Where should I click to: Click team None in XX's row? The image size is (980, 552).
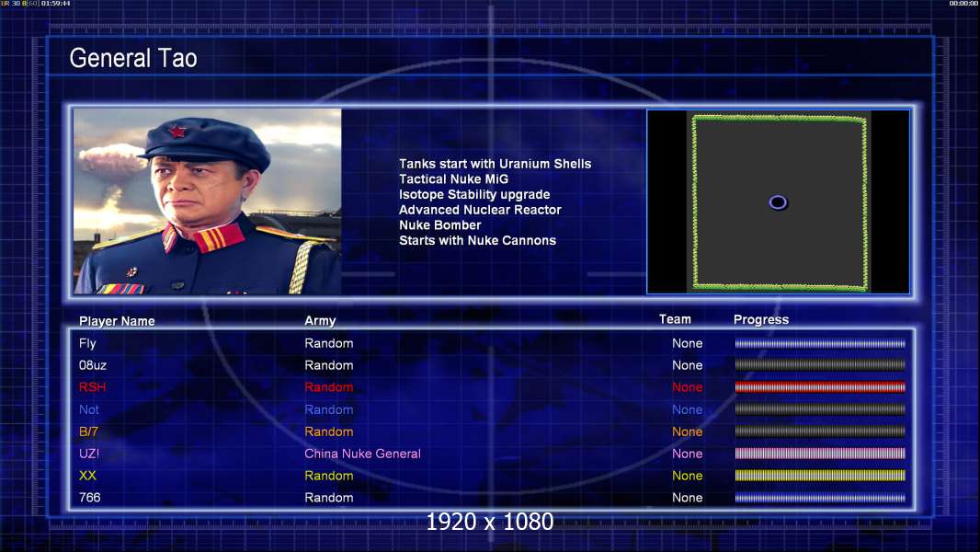point(688,476)
